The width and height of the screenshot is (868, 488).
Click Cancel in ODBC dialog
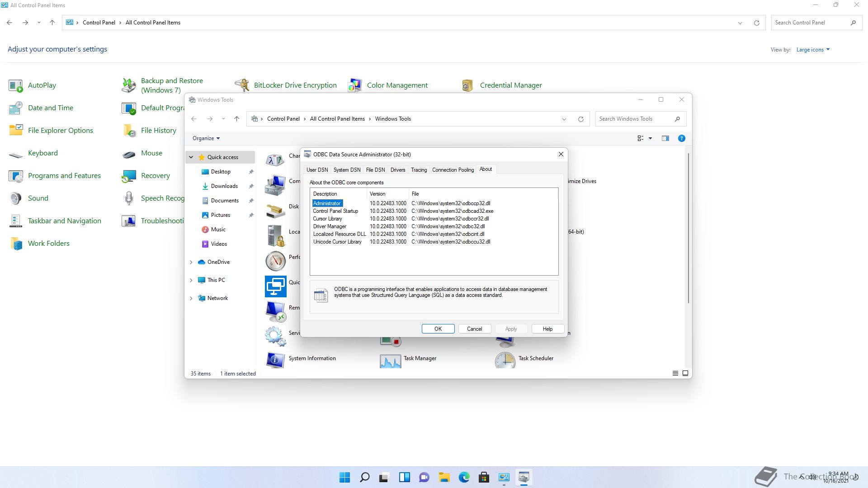(474, 329)
